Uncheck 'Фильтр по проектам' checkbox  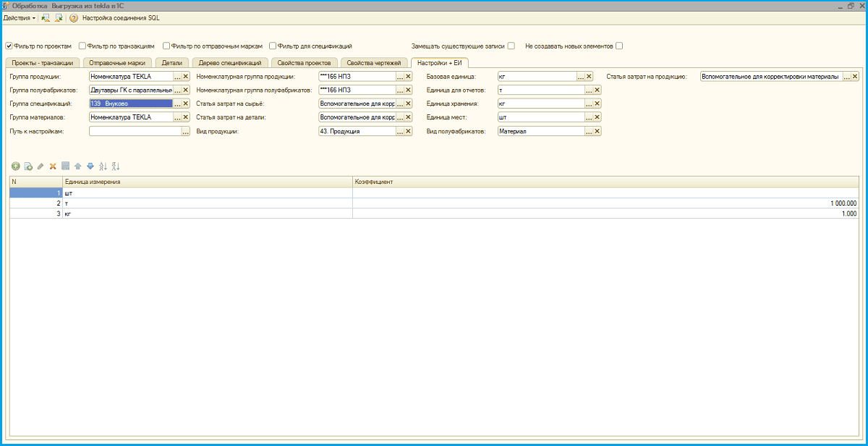pyautogui.click(x=9, y=46)
